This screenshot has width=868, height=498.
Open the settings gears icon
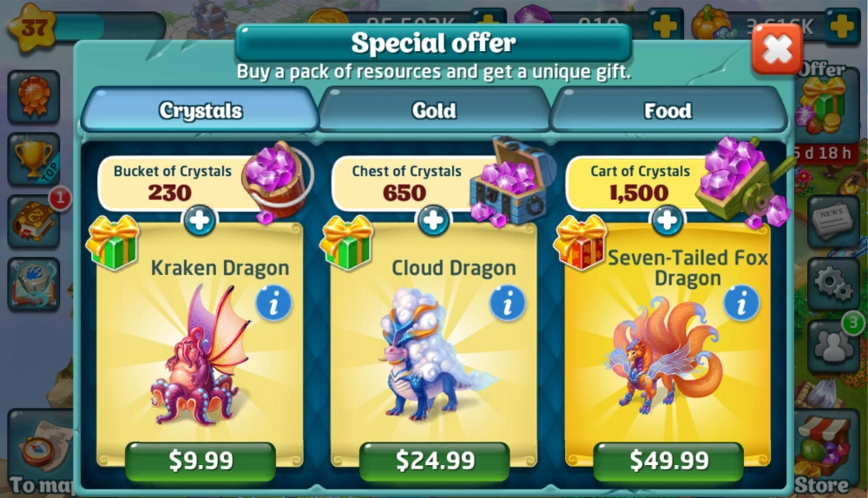coord(832,284)
